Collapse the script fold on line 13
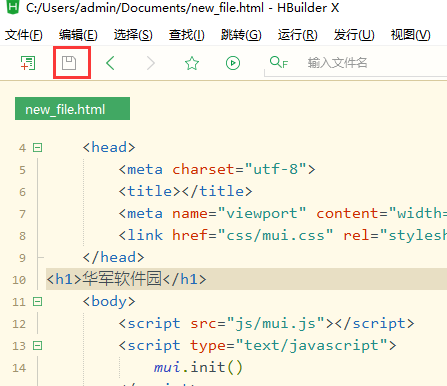This screenshot has height=386, width=447. [x=37, y=346]
